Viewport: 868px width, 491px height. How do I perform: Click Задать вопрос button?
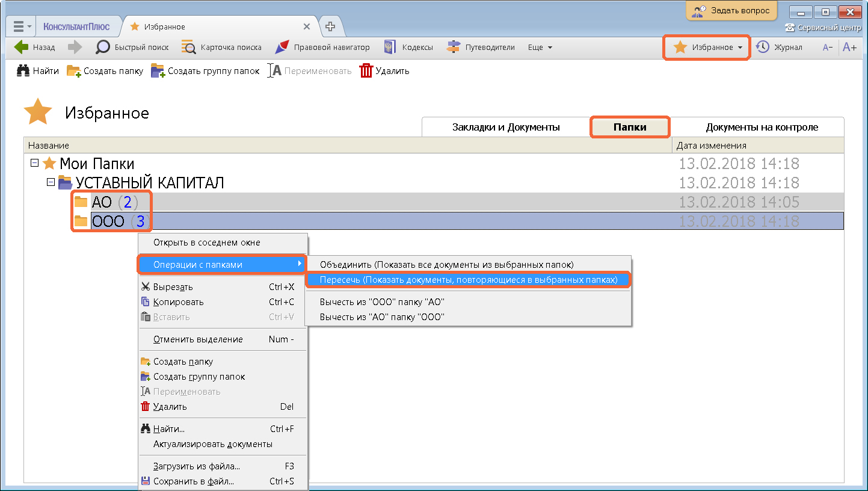[x=731, y=11]
